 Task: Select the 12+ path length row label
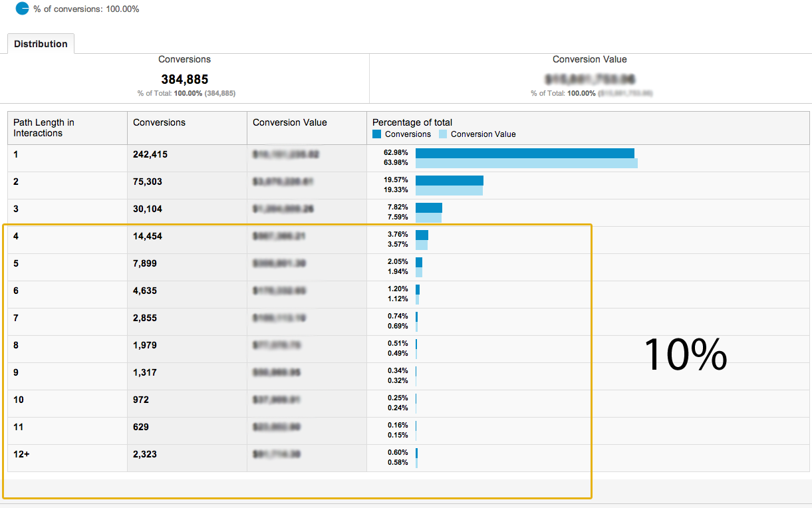(21, 454)
